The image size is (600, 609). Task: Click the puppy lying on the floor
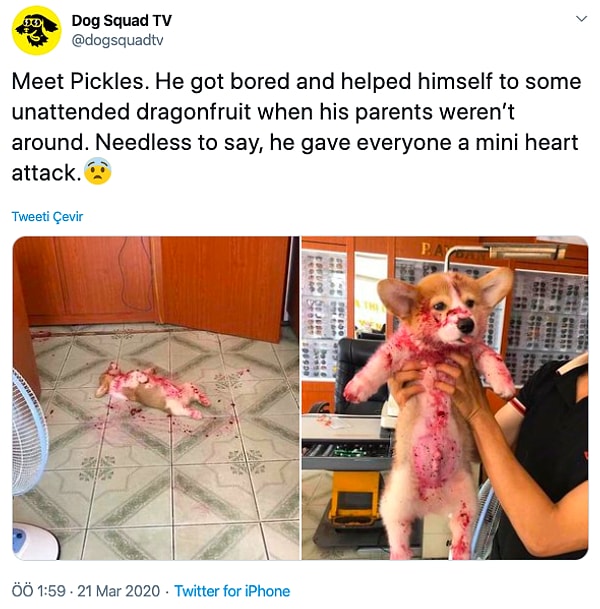coord(153,390)
